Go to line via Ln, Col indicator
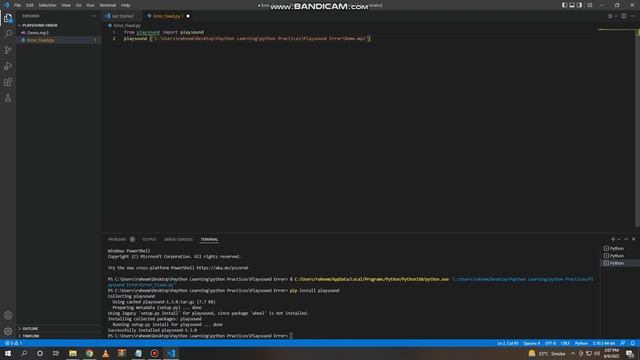 coord(508,343)
